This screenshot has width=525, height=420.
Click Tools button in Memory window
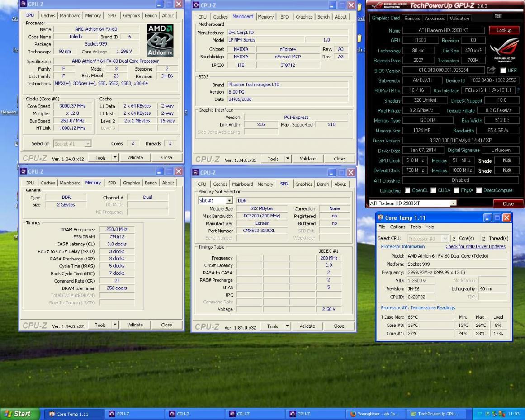100,325
